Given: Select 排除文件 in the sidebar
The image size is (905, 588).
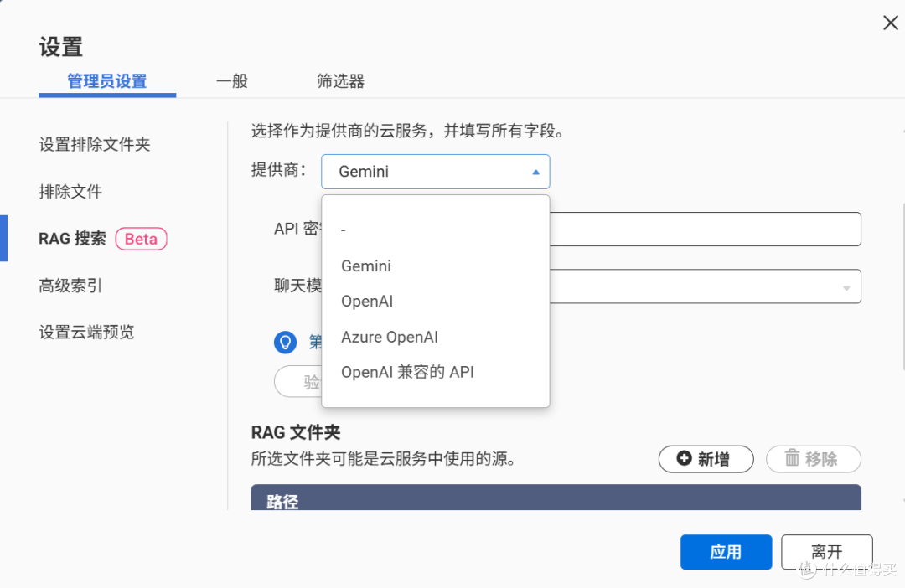Looking at the screenshot, I should [x=70, y=192].
